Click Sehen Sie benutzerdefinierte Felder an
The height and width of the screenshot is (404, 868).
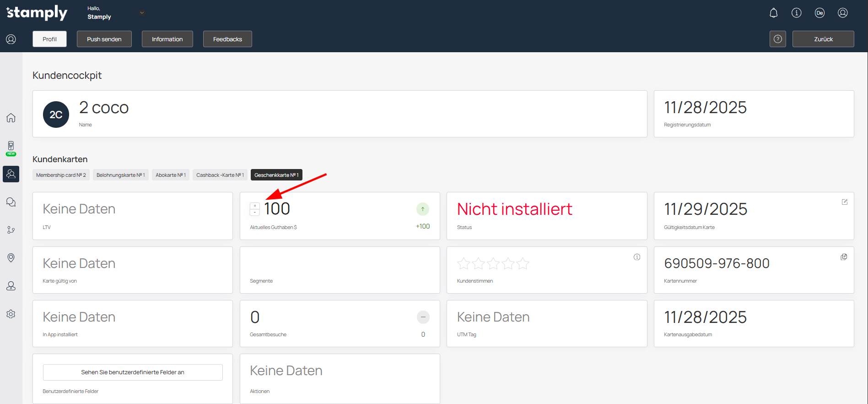[x=133, y=372]
